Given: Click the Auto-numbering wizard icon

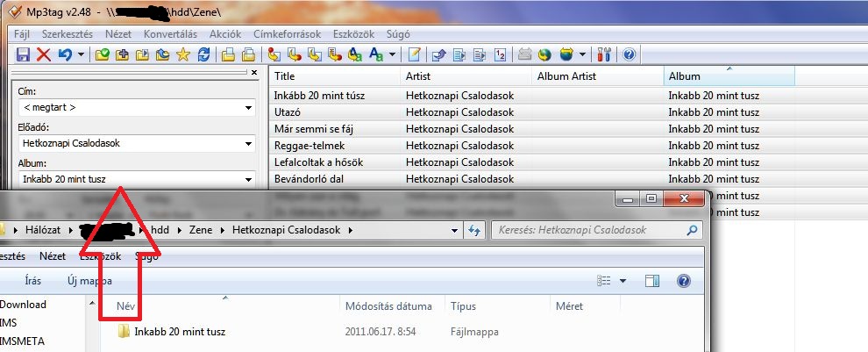Looking at the screenshot, I should point(500,54).
